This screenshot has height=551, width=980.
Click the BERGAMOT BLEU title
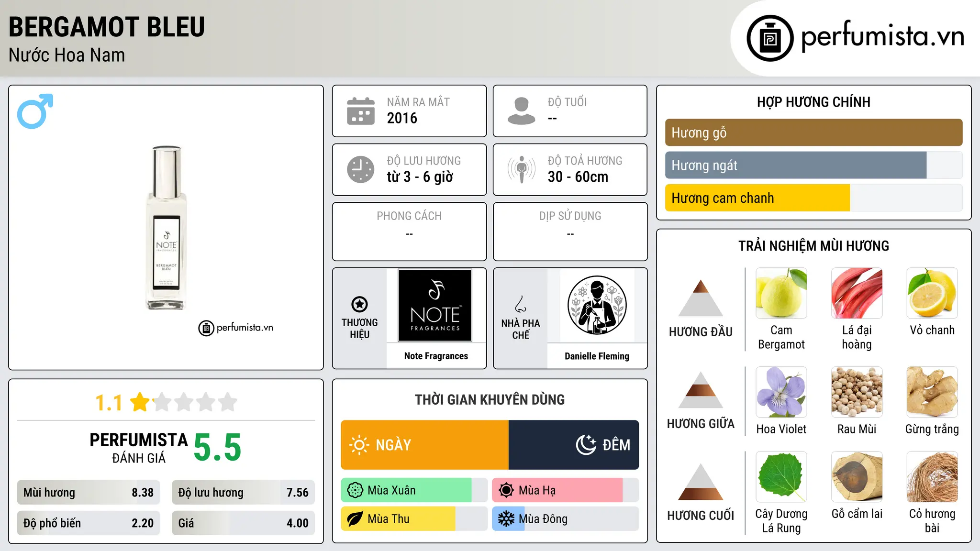[107, 27]
